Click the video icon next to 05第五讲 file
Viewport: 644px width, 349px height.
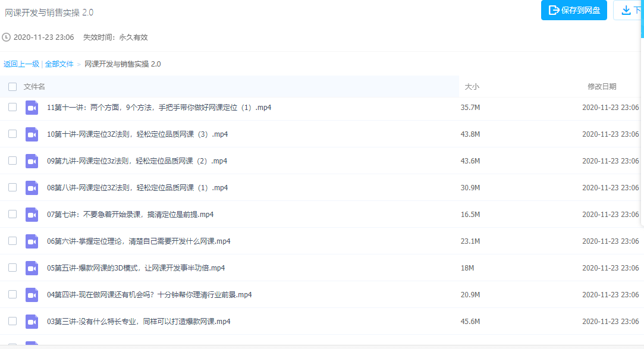32,268
